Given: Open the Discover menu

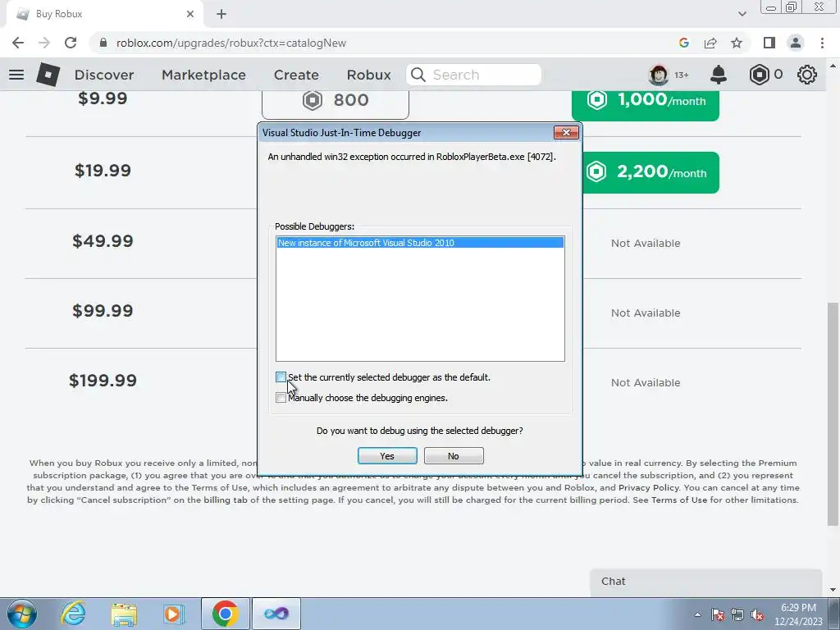Looking at the screenshot, I should [104, 75].
